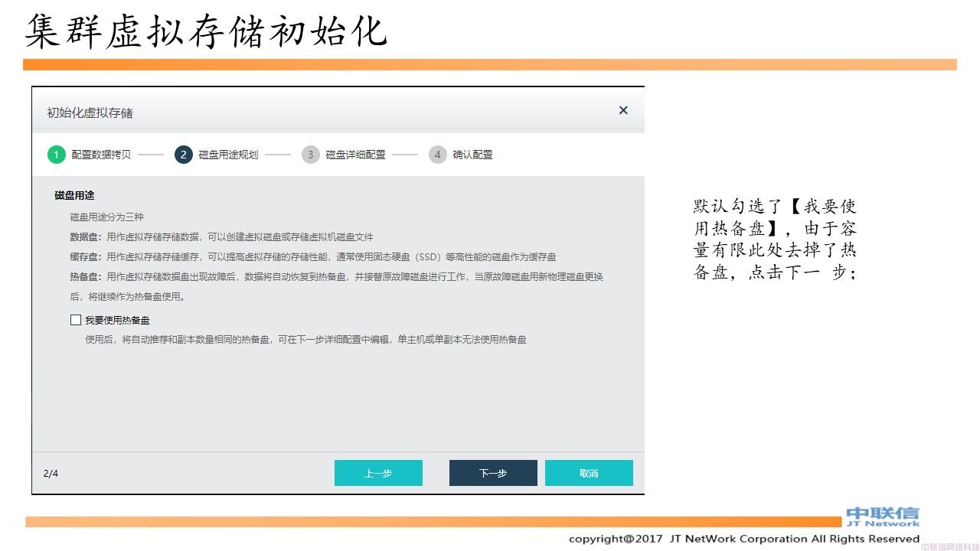Close the 初始化虚拟存储 dialog with X
The image size is (980, 551).
623,110
